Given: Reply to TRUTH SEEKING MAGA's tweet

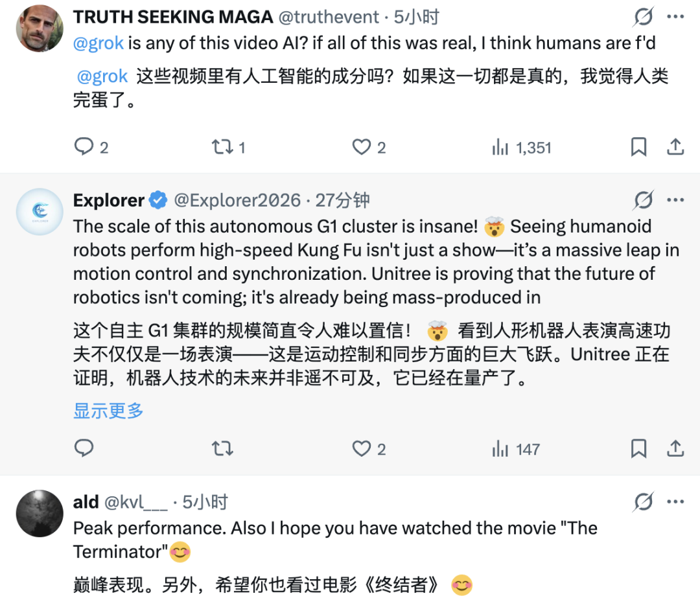Looking at the screenshot, I should click(84, 147).
